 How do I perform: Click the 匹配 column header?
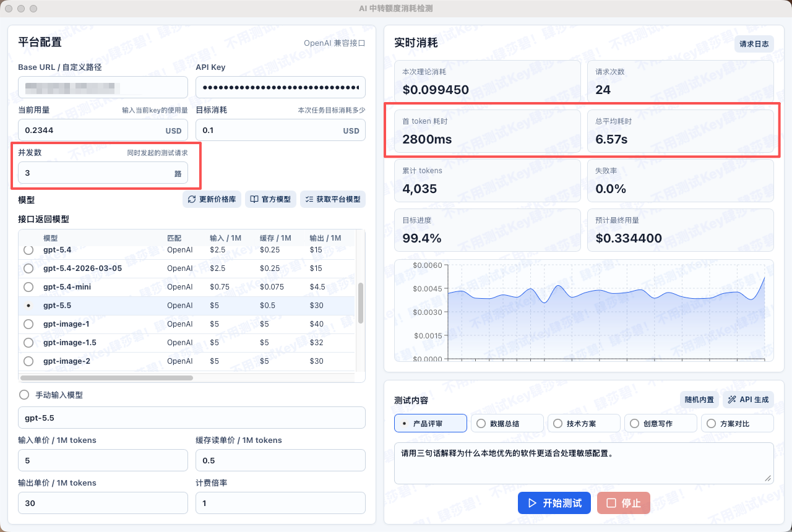click(x=174, y=238)
